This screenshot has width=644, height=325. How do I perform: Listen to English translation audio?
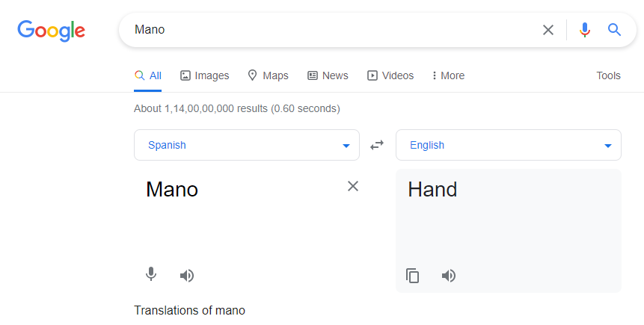449,276
